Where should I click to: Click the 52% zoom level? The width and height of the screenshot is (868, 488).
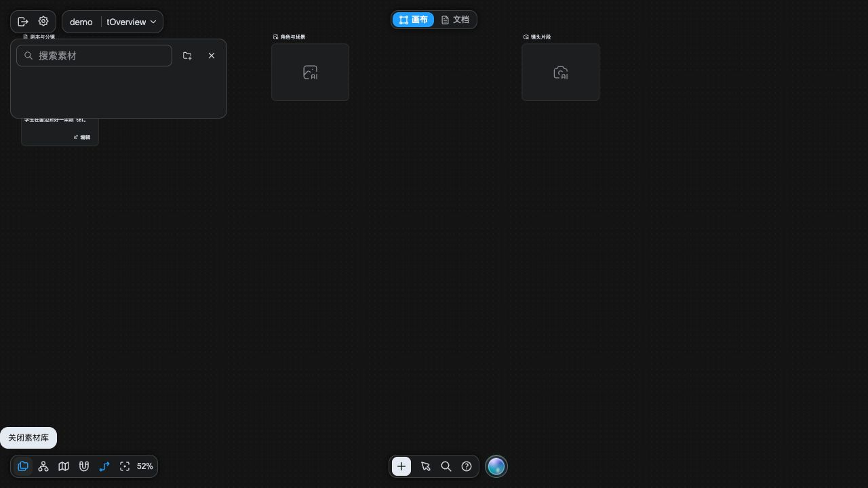tap(145, 466)
